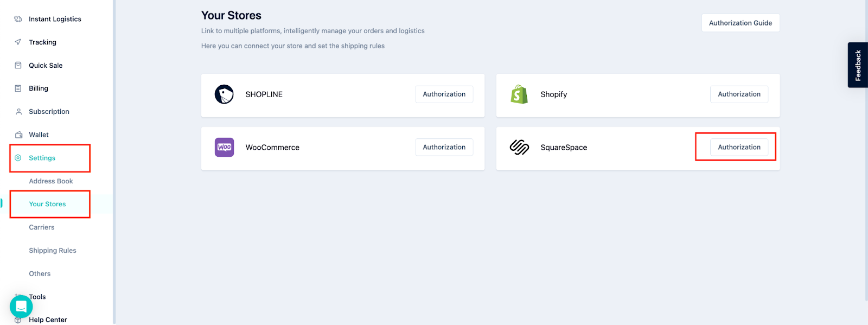Click the Quick Sale bag icon
The width and height of the screenshot is (868, 325).
pyautogui.click(x=18, y=65)
